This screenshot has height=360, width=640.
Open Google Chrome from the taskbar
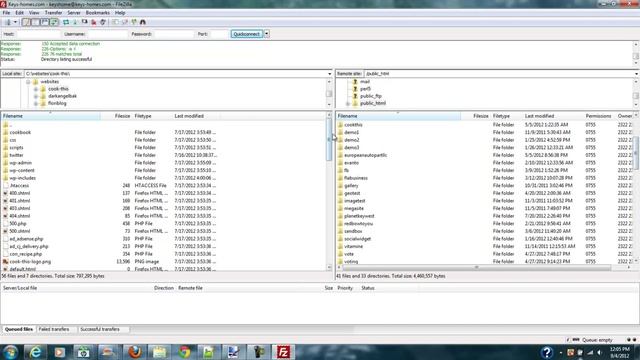[184, 352]
